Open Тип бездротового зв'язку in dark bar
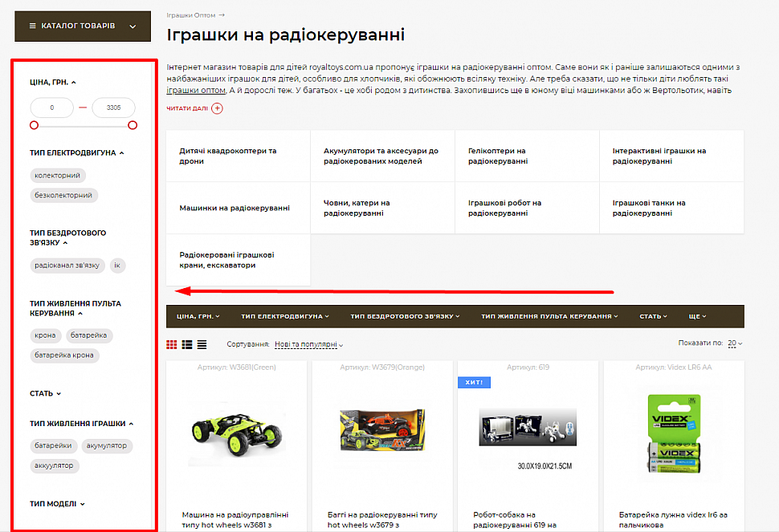This screenshot has height=532, width=779. pyautogui.click(x=405, y=316)
